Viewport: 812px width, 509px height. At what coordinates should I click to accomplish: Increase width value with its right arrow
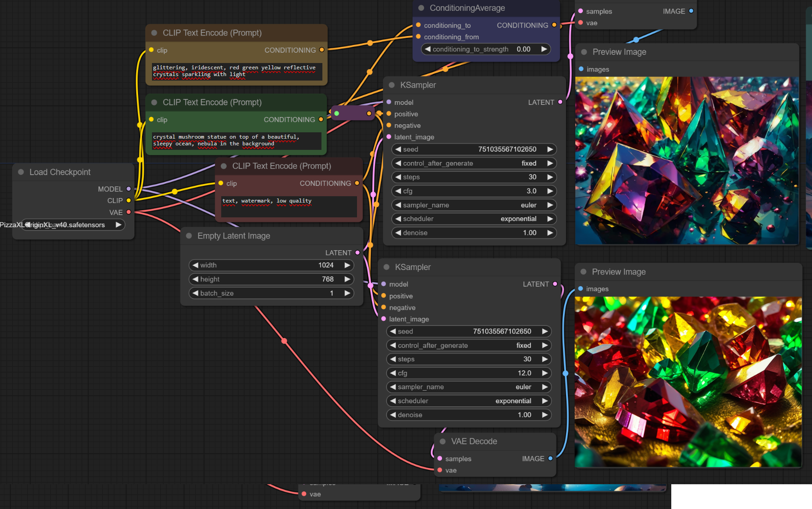tap(347, 265)
